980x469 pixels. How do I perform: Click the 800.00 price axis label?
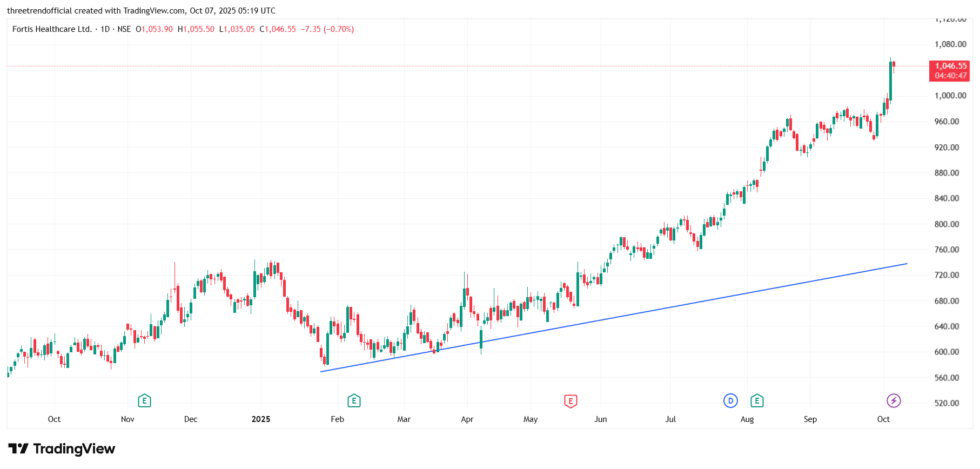click(947, 224)
